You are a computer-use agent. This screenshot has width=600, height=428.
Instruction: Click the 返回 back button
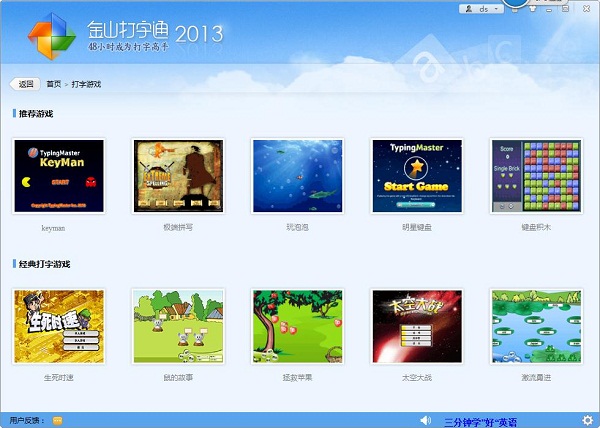(25, 84)
